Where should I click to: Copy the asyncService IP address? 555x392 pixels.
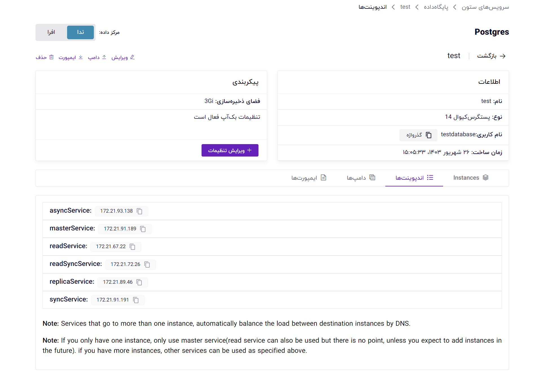click(140, 211)
